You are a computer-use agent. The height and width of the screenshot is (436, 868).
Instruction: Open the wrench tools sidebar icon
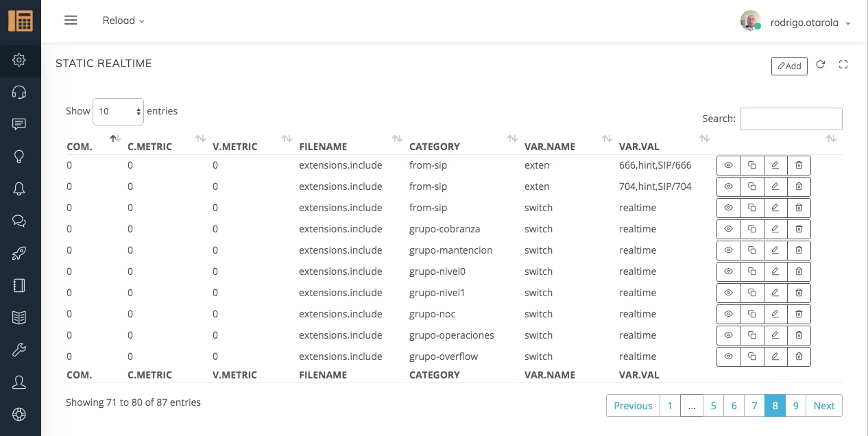[19, 350]
